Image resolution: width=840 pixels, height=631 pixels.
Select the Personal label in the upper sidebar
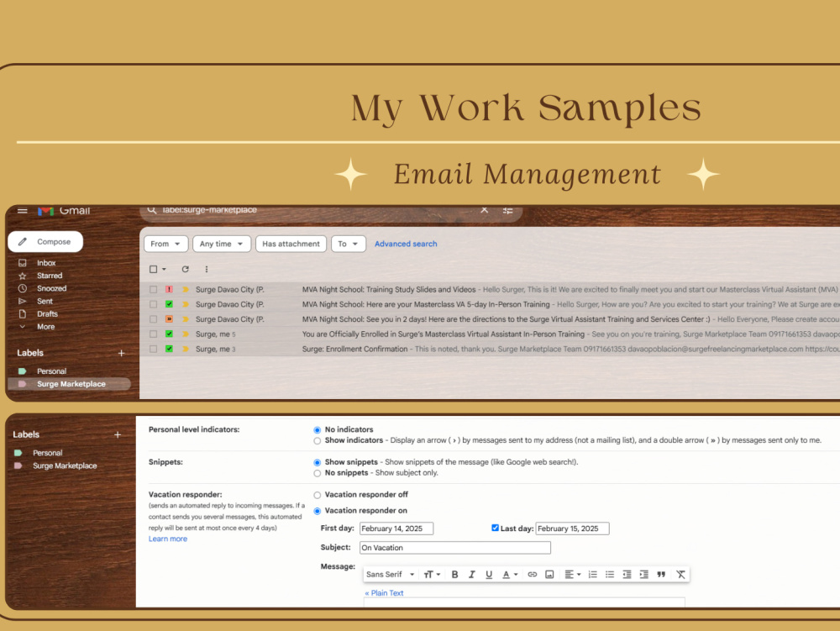pos(51,371)
